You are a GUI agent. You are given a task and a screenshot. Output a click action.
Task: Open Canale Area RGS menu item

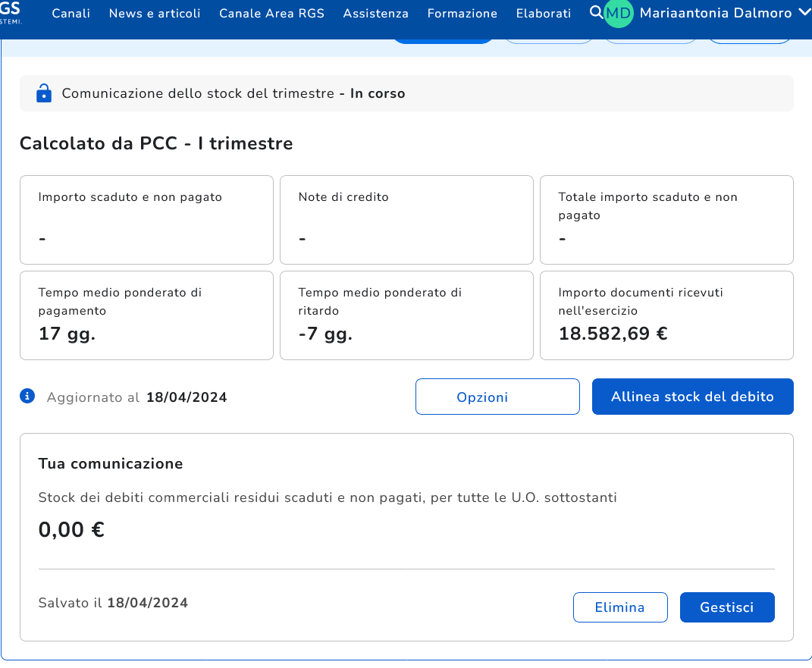[x=271, y=14]
